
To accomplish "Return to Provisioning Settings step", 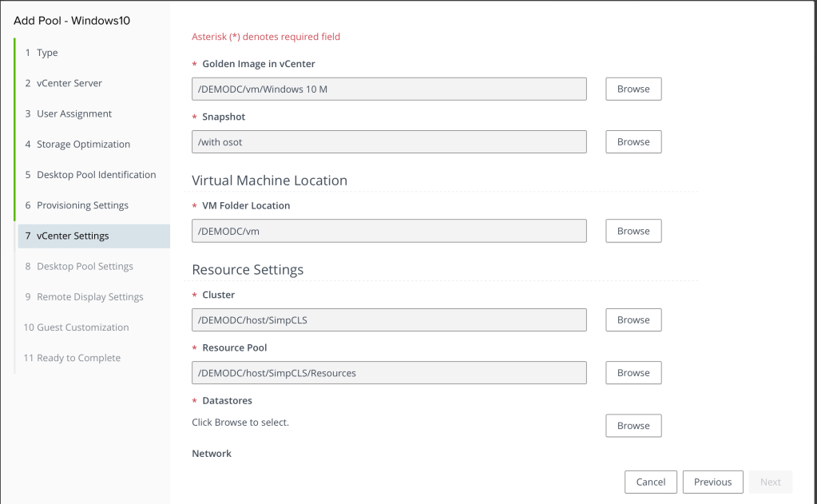I will pos(82,205).
